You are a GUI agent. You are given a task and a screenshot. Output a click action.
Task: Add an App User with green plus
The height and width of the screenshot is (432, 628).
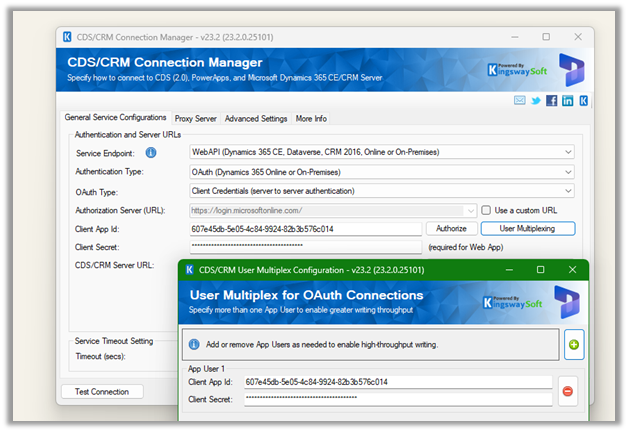573,344
